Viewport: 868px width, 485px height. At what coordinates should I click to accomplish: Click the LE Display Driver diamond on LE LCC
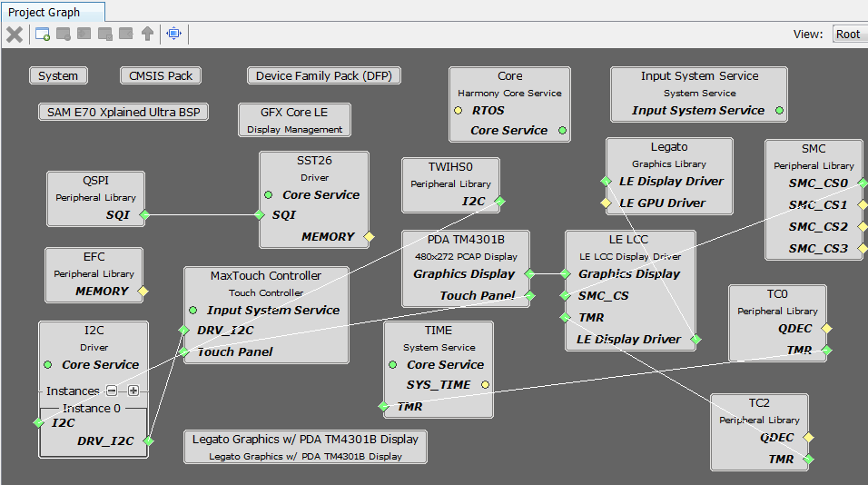pyautogui.click(x=695, y=340)
